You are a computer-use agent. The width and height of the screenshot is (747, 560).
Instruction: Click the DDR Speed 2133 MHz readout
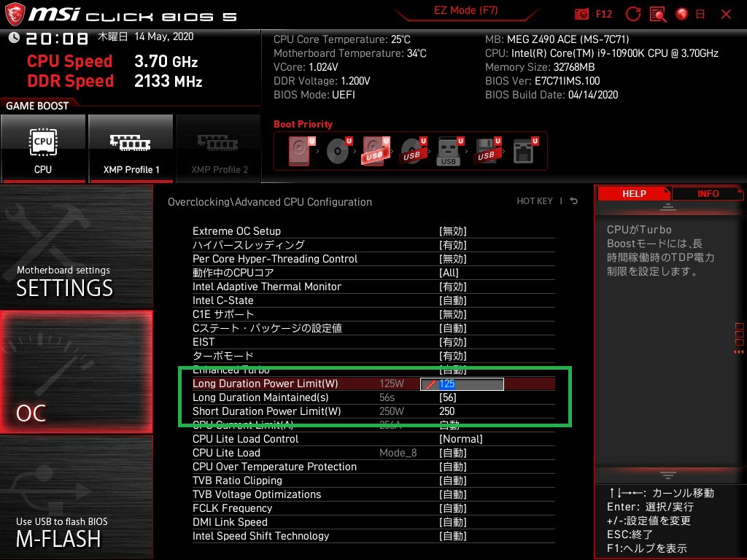click(x=115, y=81)
